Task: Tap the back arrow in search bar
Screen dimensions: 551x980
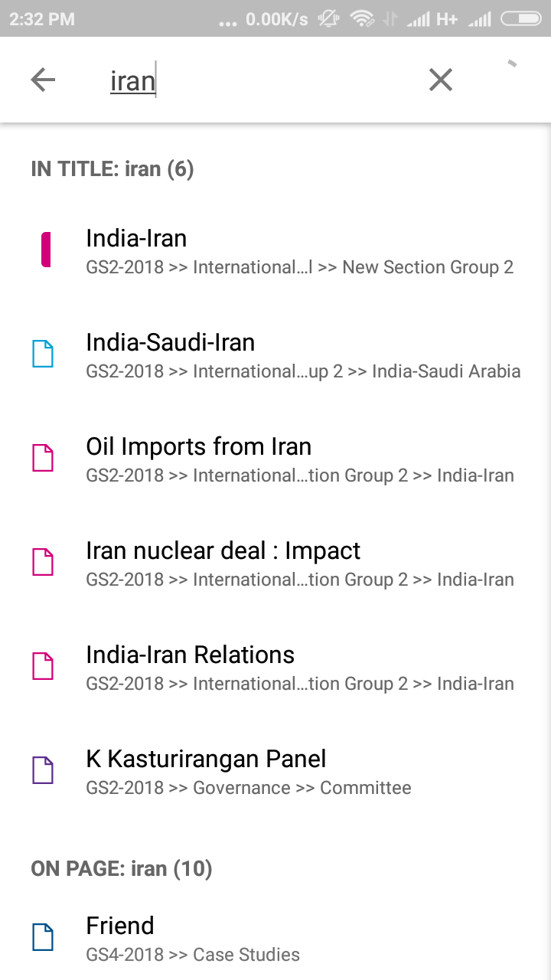Action: click(43, 80)
